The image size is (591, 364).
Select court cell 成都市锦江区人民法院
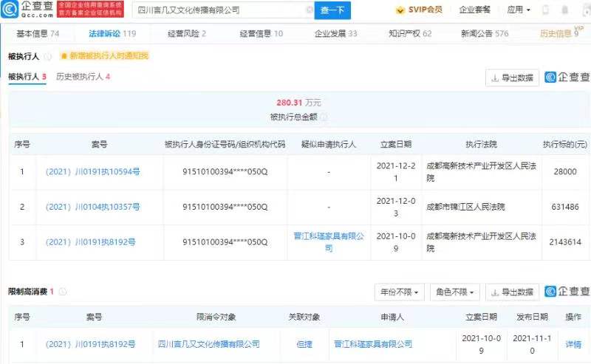[x=465, y=207]
